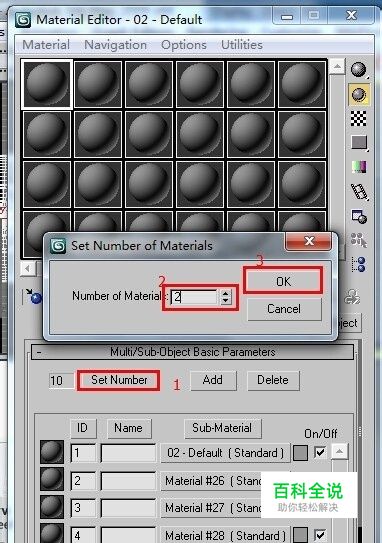The width and height of the screenshot is (382, 543).
Task: Click sample slots scroll up arrow
Action: point(337,66)
